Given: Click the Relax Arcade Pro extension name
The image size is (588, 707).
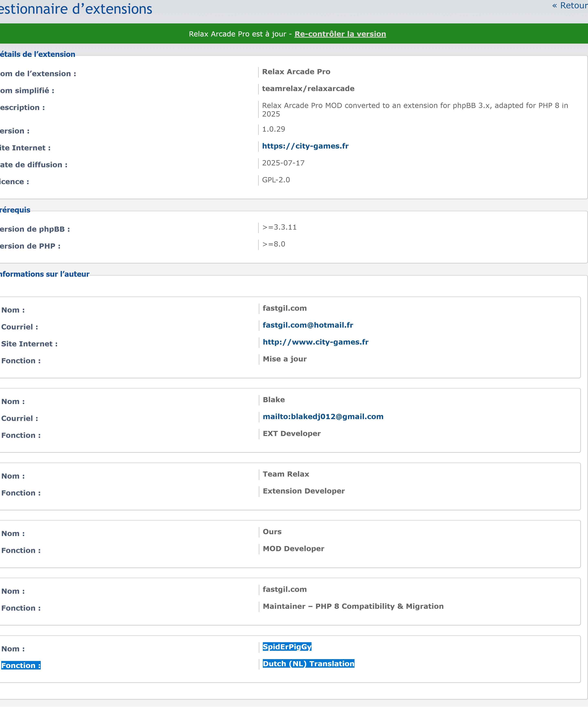Looking at the screenshot, I should click(x=296, y=72).
